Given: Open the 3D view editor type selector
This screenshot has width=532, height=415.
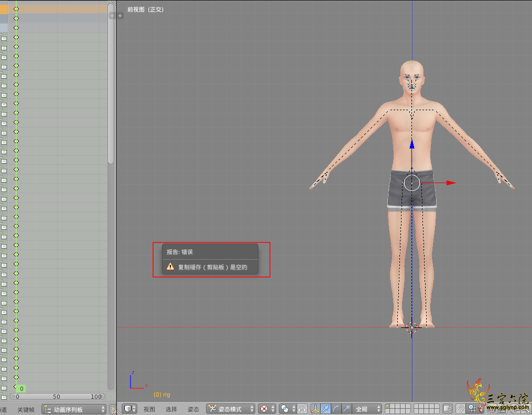Looking at the screenshot, I should point(129,409).
